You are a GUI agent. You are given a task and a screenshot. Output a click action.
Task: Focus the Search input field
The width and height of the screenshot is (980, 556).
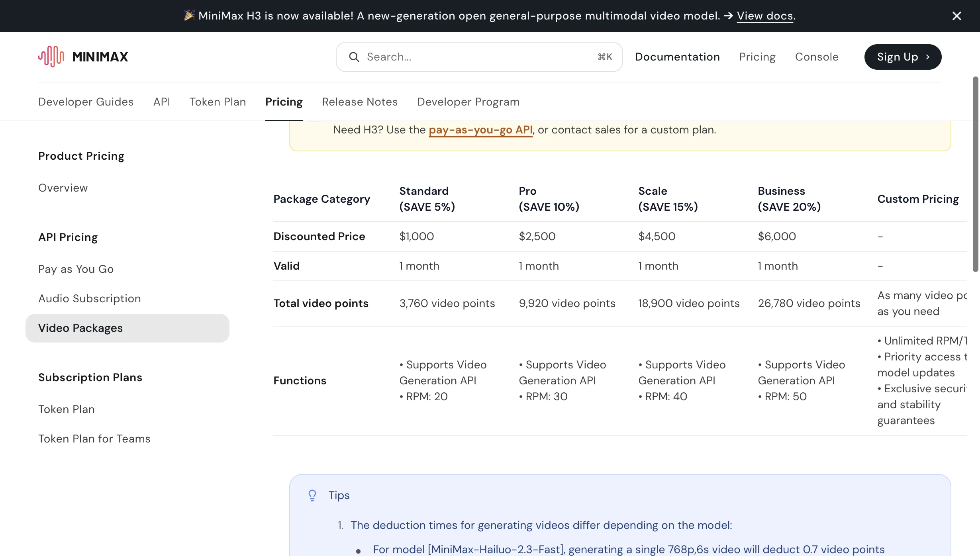coord(479,57)
